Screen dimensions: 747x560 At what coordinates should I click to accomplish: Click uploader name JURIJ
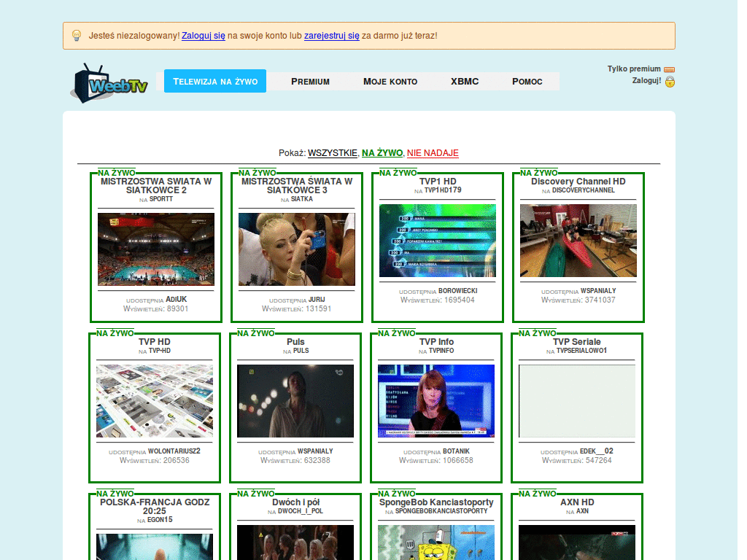(317, 300)
